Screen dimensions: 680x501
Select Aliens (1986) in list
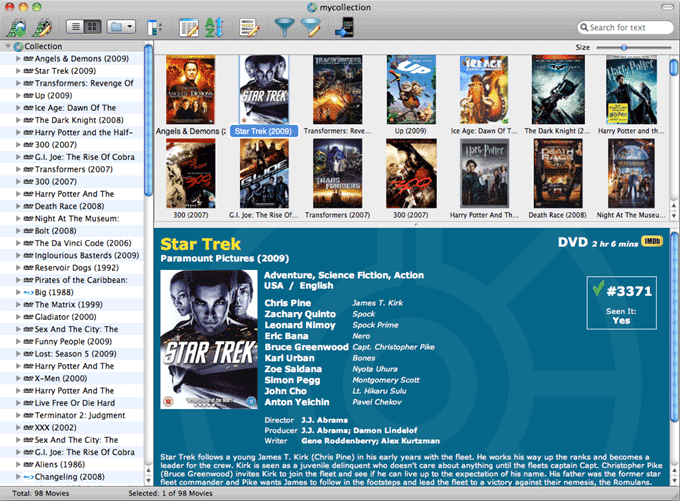(x=59, y=465)
